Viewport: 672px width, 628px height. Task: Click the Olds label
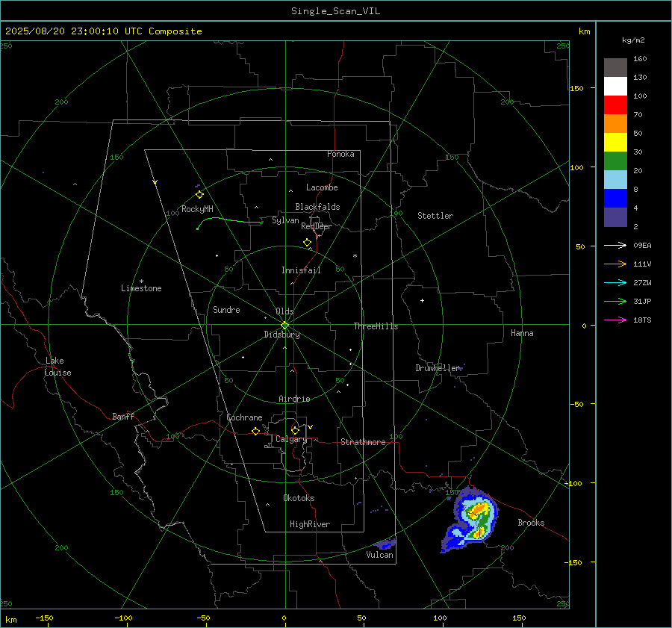[x=284, y=311]
